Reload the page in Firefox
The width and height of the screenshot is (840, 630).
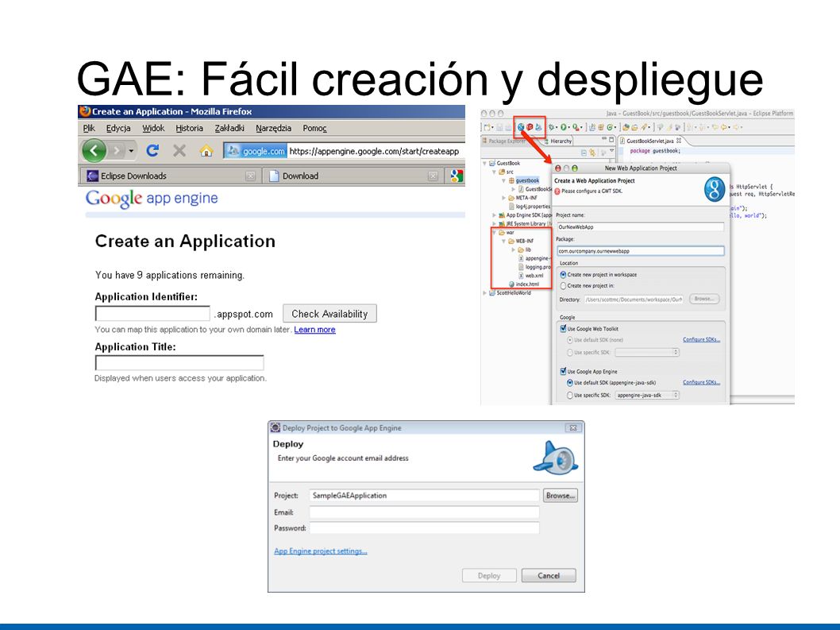point(152,151)
